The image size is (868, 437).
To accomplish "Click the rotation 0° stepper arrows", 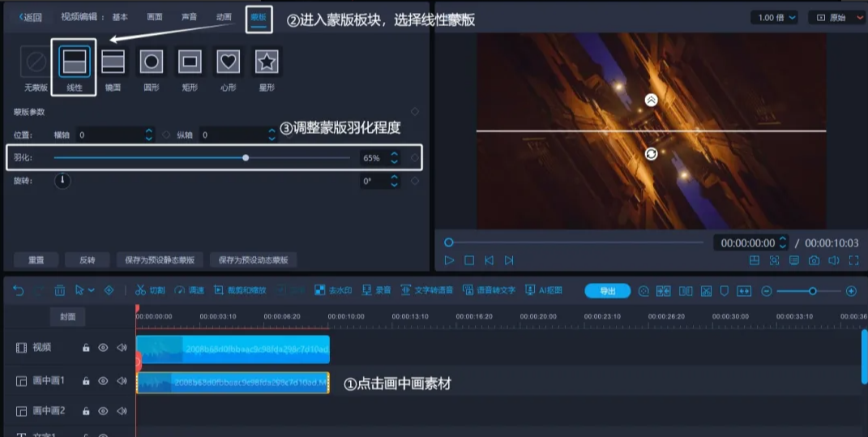I will [x=394, y=181].
